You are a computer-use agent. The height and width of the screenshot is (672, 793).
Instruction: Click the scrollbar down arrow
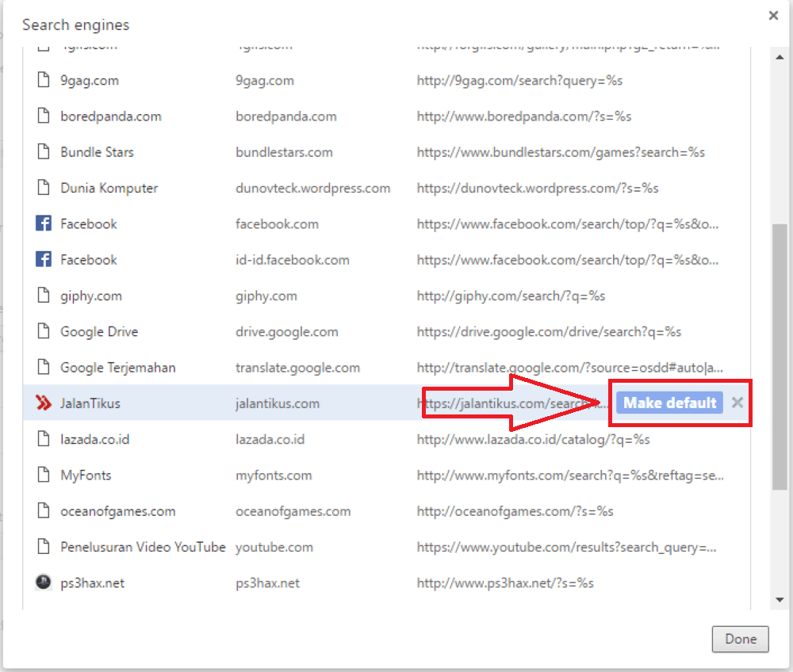coord(780,600)
